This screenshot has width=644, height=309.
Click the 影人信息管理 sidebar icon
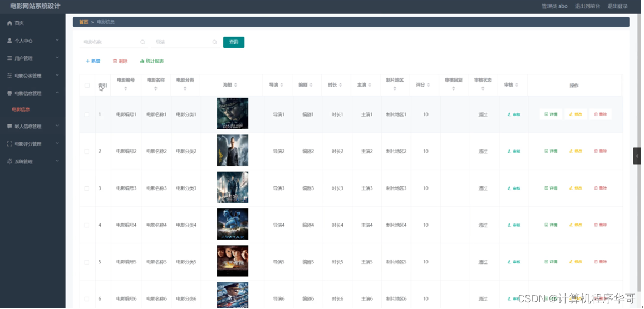coord(9,126)
